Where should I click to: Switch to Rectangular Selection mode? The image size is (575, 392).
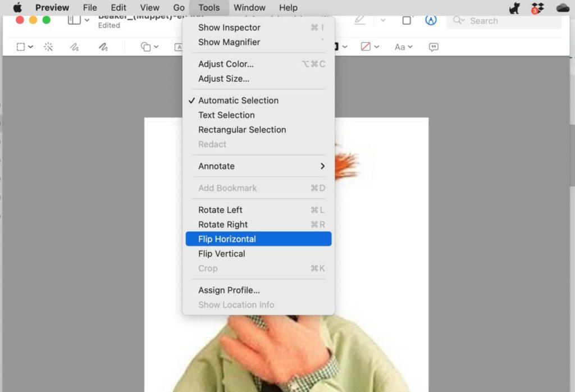click(x=242, y=130)
